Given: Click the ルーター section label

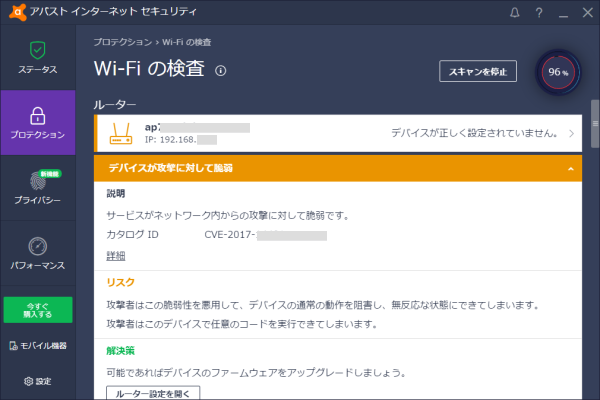Looking at the screenshot, I should pyautogui.click(x=115, y=104).
